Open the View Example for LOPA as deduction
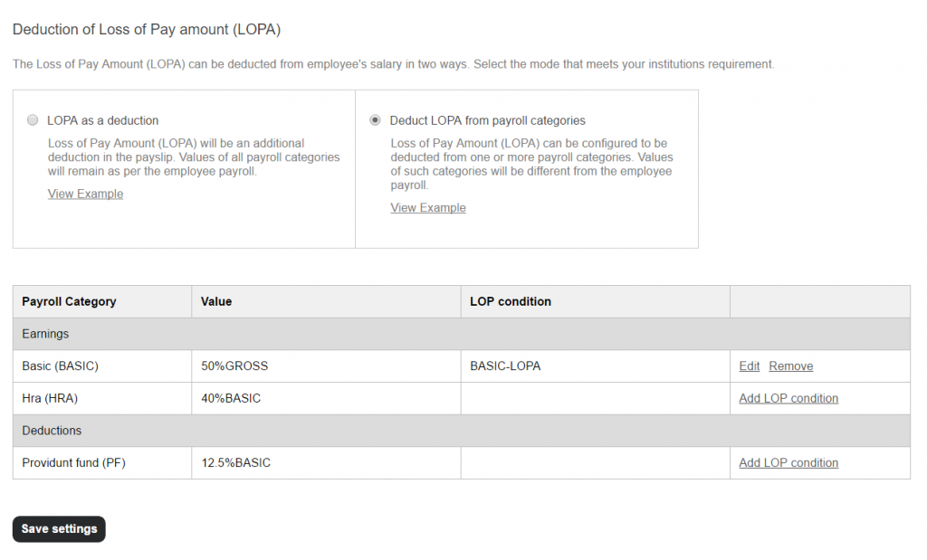This screenshot has height=560, width=927. (x=85, y=194)
